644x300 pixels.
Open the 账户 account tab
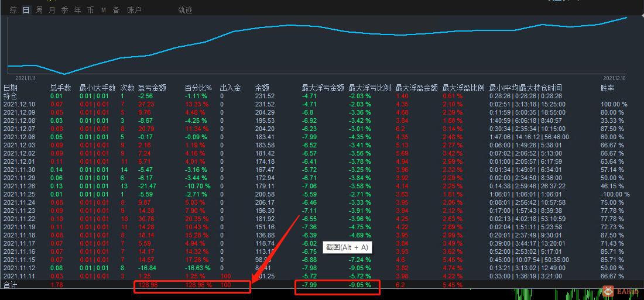(x=134, y=11)
